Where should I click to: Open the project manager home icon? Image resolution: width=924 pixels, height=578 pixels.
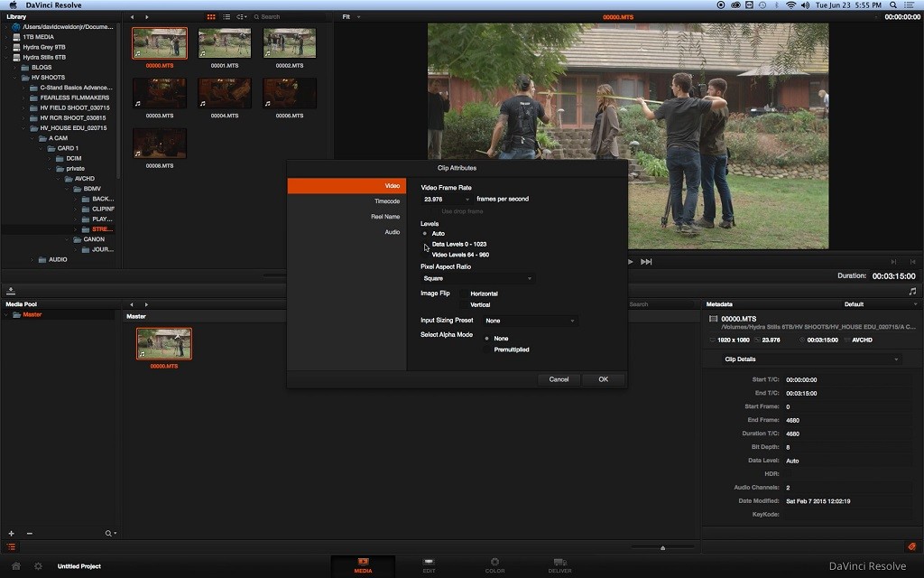pos(16,566)
